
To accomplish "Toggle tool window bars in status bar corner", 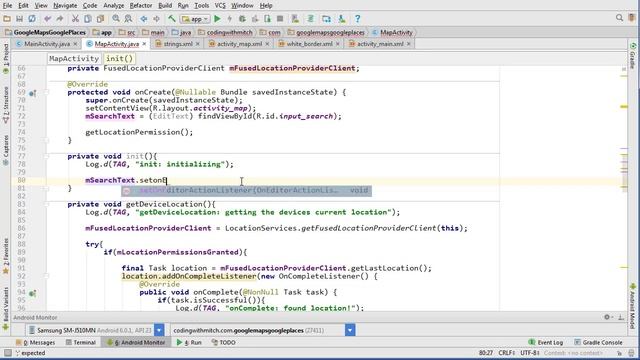I will click(x=7, y=353).
